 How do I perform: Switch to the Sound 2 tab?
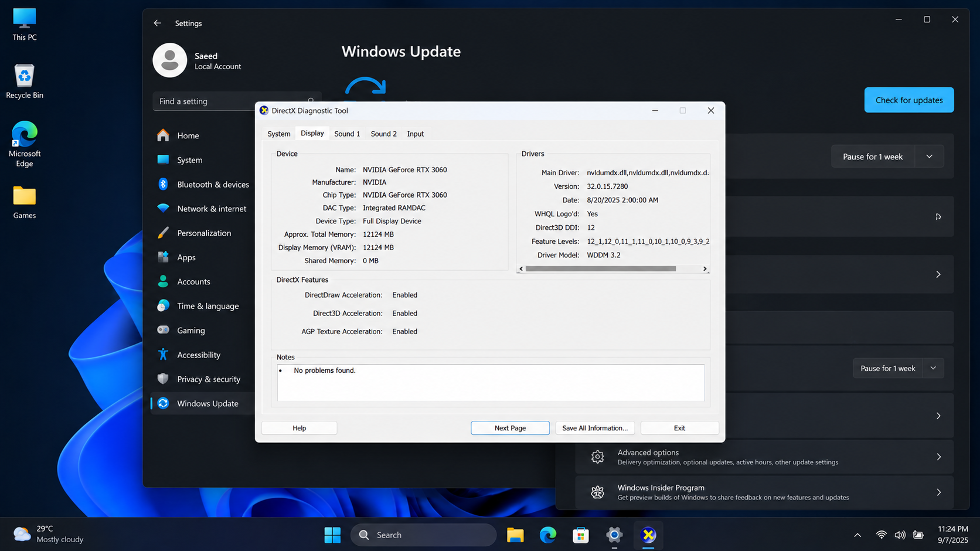click(x=383, y=134)
